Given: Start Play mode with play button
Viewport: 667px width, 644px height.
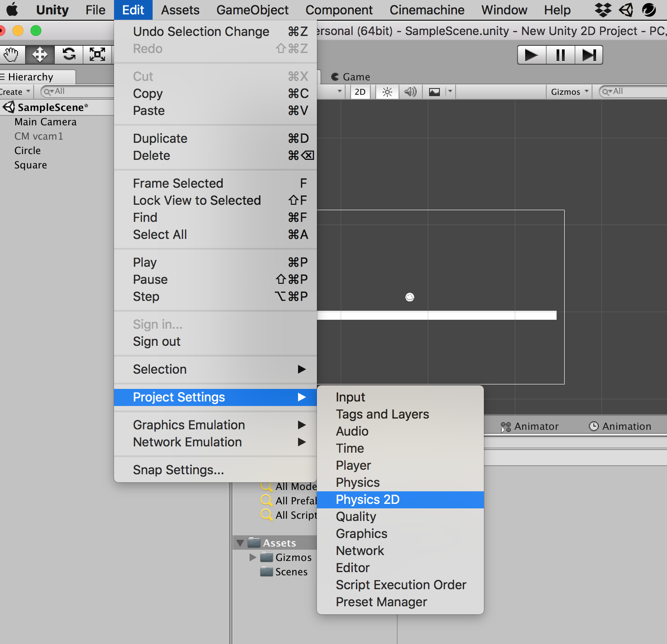Looking at the screenshot, I should coord(531,55).
